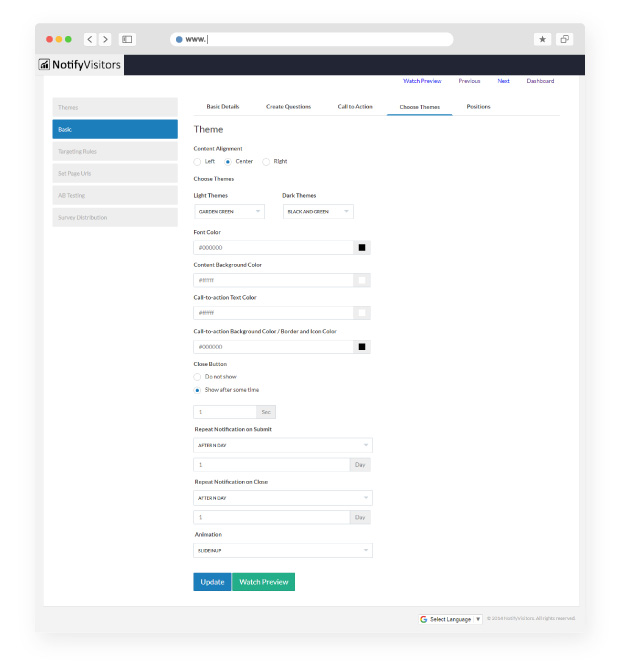
Task: Open Repeat Notification on Submit dropdown
Action: pos(283,445)
